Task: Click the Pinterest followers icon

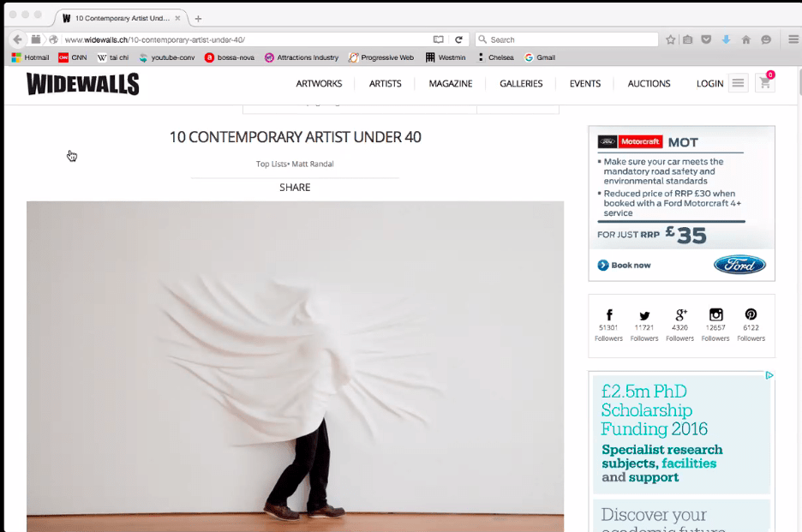Action: 751,315
